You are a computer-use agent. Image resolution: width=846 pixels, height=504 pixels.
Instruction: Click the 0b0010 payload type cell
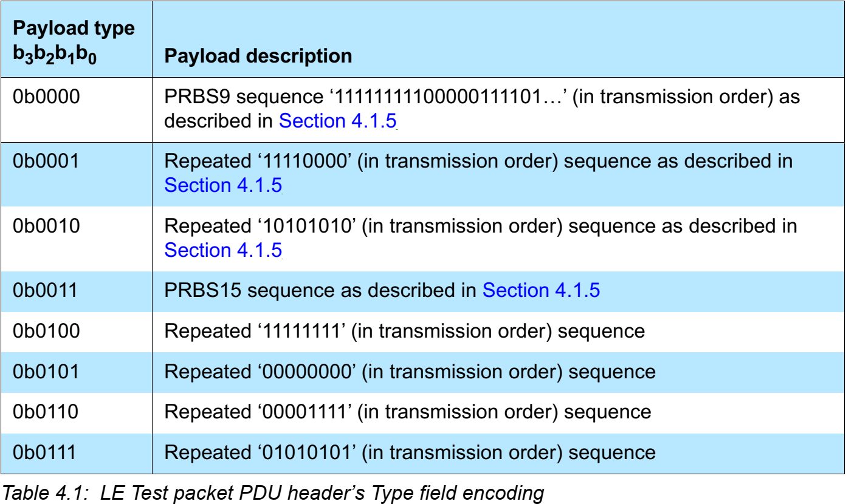(46, 226)
